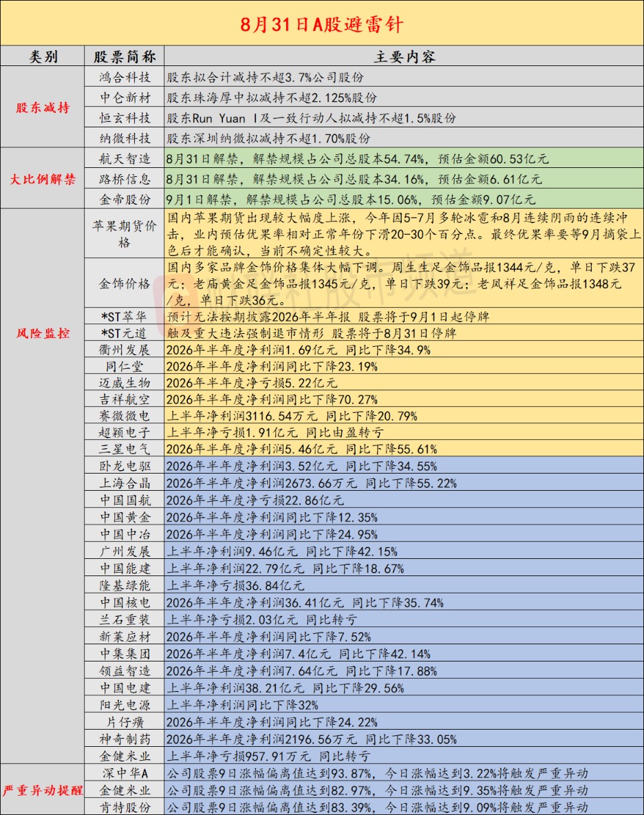Select the 类别 column header

point(43,56)
